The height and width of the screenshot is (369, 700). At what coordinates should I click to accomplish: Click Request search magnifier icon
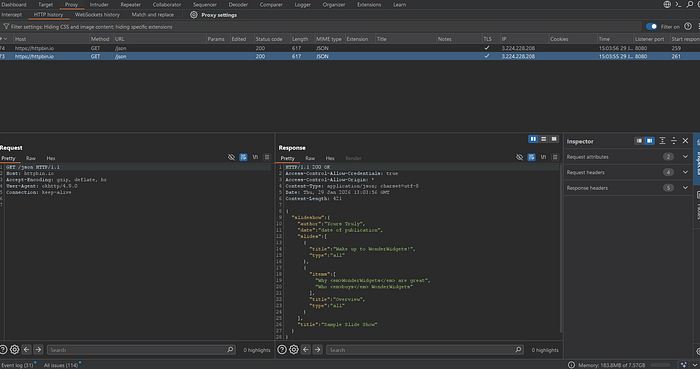click(x=230, y=350)
